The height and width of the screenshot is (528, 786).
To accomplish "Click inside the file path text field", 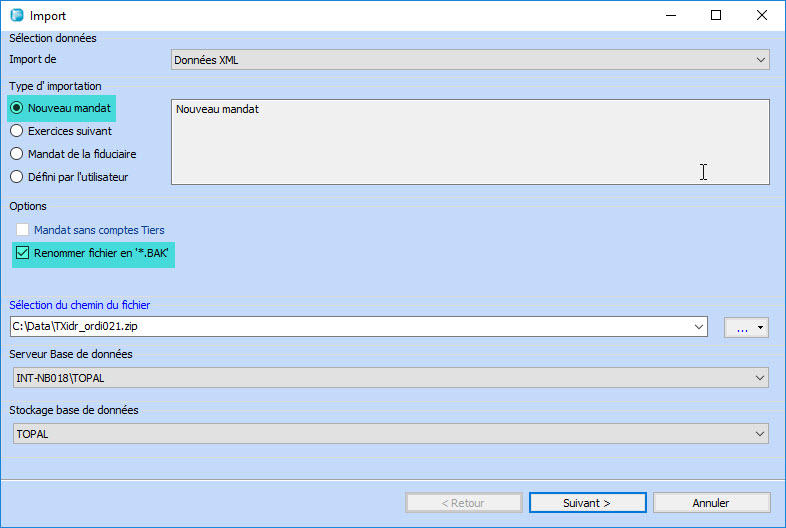I will tap(350, 326).
